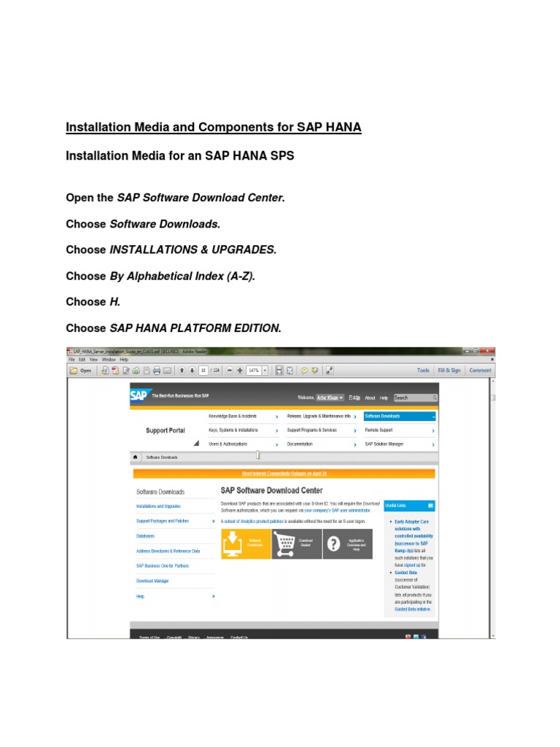Go to previous page with up arrow
This screenshot has height=747, width=560.
[x=182, y=370]
